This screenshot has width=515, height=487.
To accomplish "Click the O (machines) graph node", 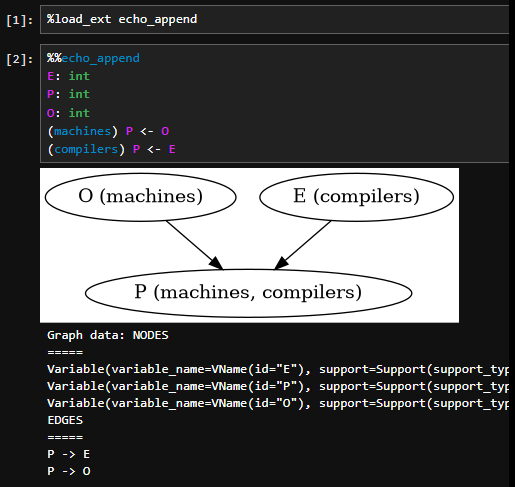I will tap(141, 197).
